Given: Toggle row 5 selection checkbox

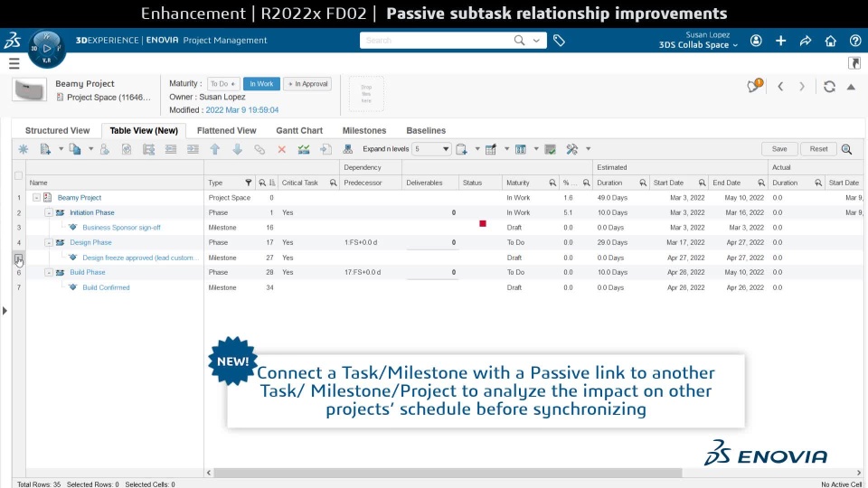Looking at the screenshot, I should tap(18, 258).
